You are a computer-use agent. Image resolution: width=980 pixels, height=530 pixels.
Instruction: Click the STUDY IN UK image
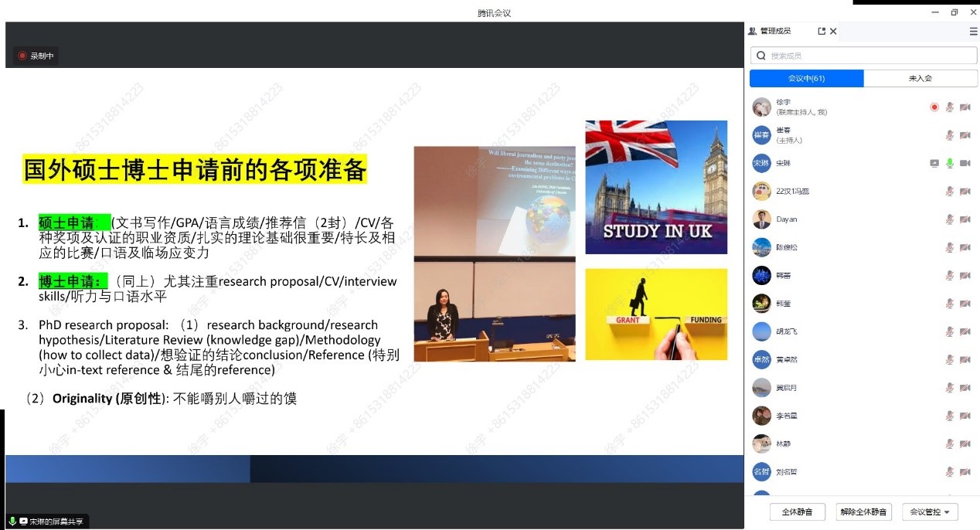[655, 187]
